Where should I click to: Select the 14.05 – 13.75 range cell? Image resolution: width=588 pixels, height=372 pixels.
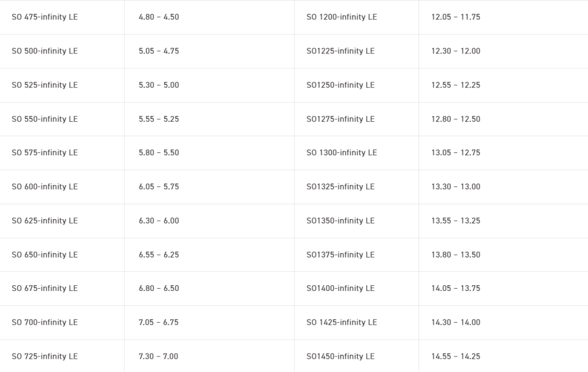coord(456,289)
